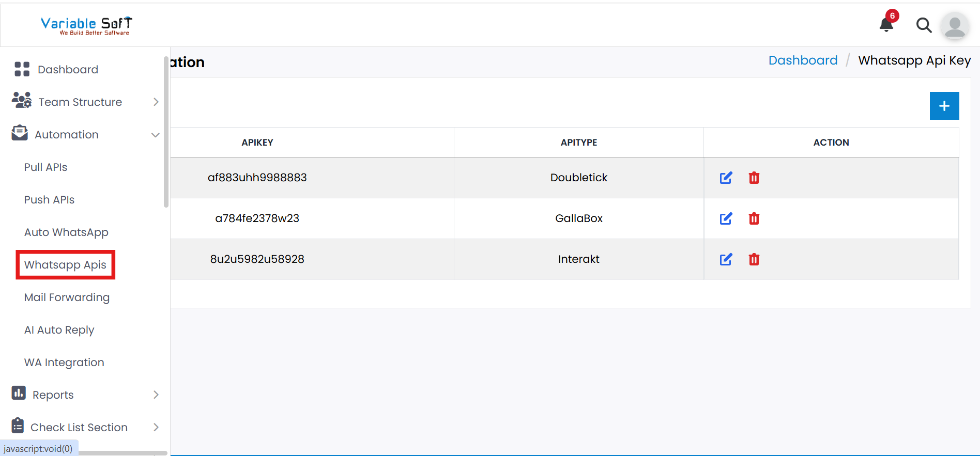Edit the Interakt API key entry
Image resolution: width=980 pixels, height=456 pixels.
(726, 259)
